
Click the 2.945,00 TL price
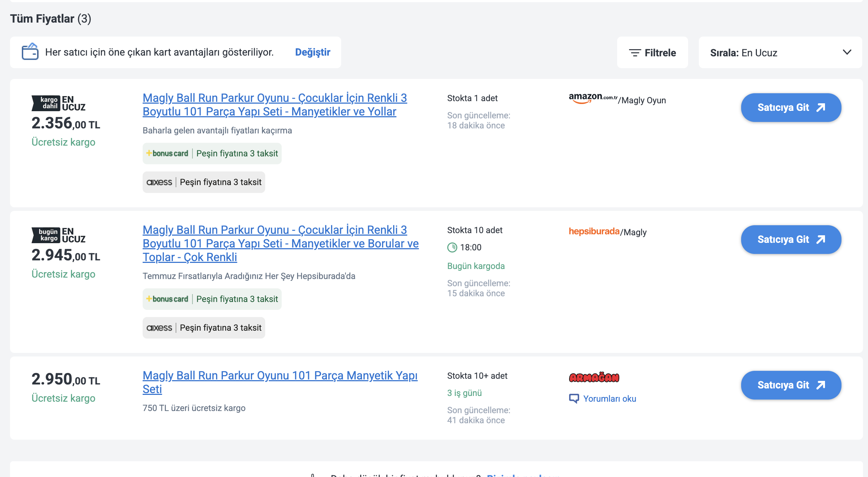(66, 255)
